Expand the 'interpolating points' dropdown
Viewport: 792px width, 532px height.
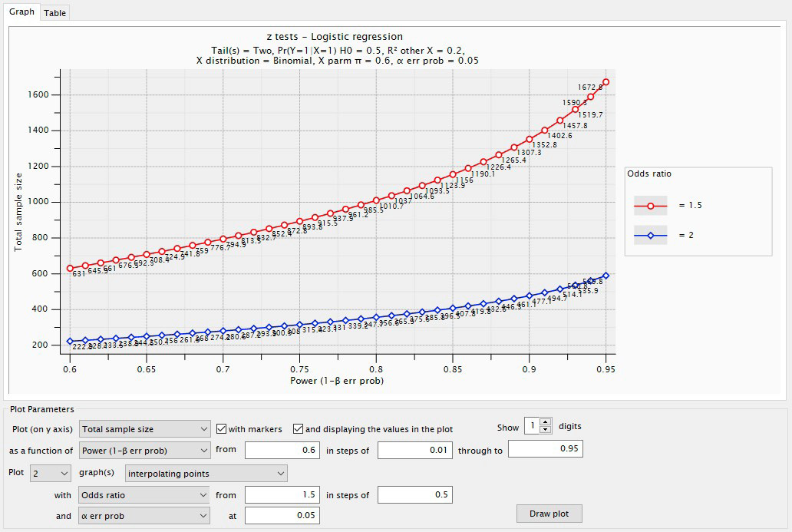click(x=206, y=474)
